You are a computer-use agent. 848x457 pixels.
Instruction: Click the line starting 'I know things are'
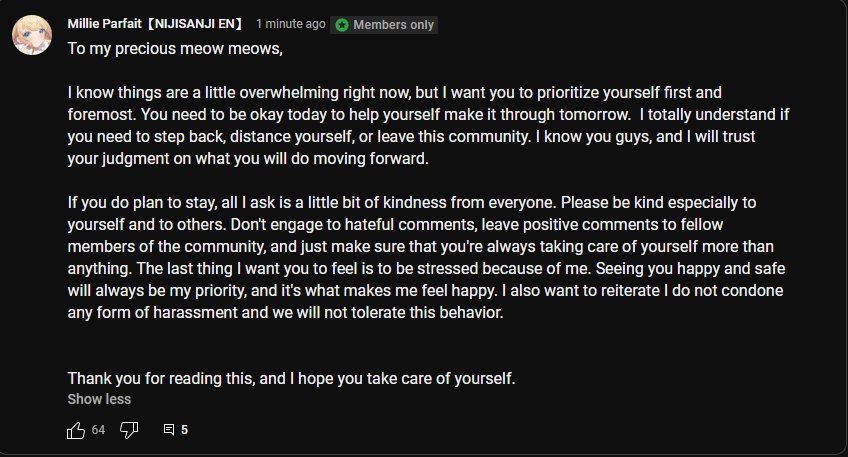394,92
